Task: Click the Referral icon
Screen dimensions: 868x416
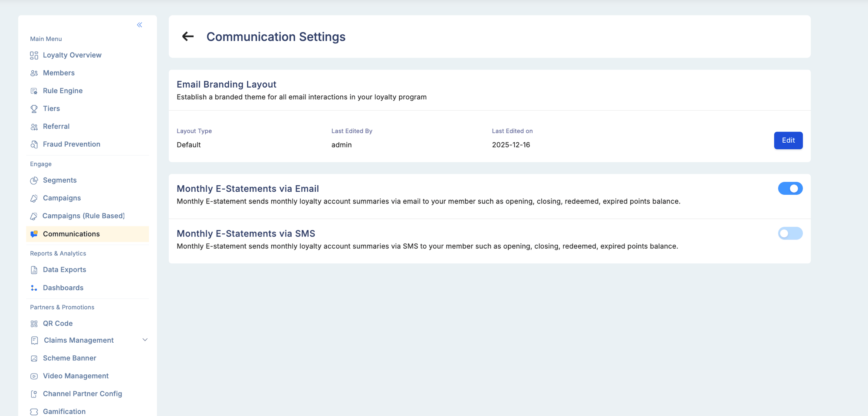Action: pos(34,127)
